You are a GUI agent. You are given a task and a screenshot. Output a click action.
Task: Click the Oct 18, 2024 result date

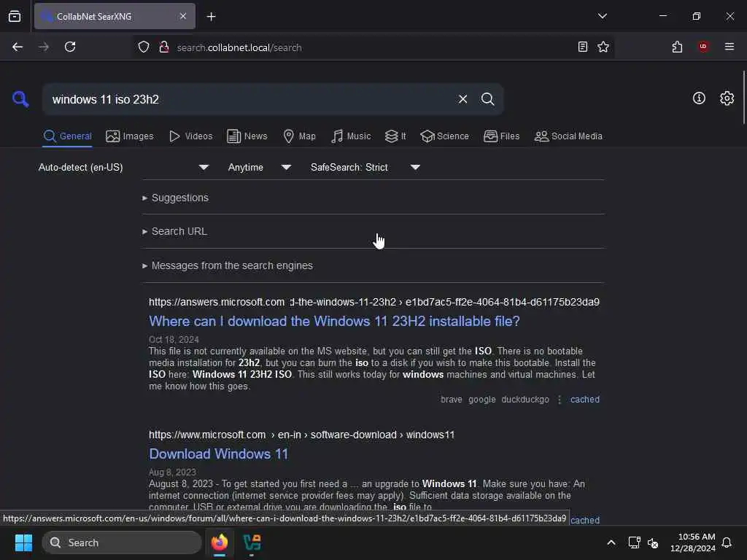pyautogui.click(x=174, y=340)
